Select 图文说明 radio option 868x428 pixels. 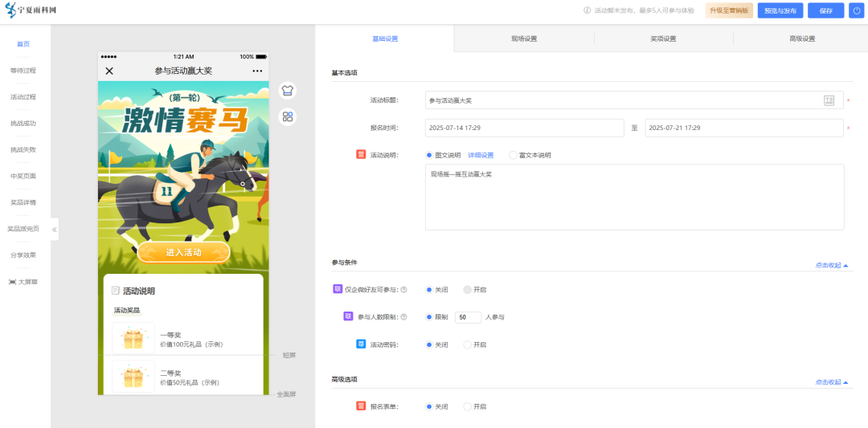[x=429, y=156]
